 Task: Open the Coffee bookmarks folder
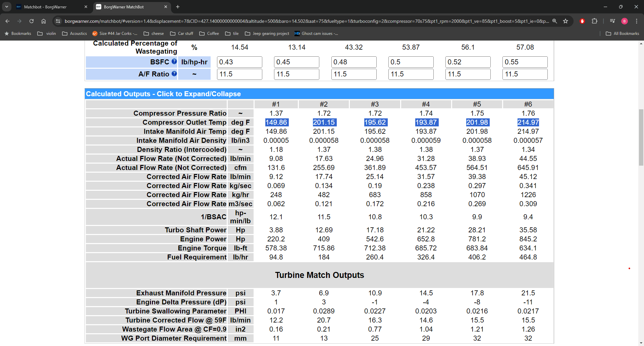209,34
